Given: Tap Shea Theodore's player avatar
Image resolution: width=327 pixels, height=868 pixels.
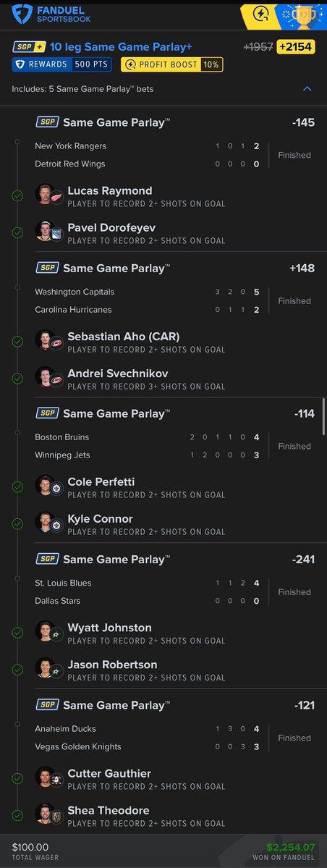Looking at the screenshot, I should 44,814.
